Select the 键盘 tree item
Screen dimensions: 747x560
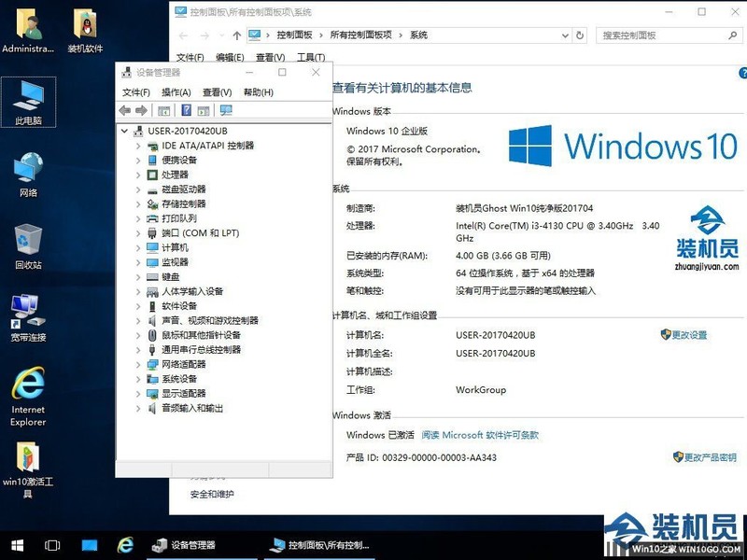click(171, 277)
